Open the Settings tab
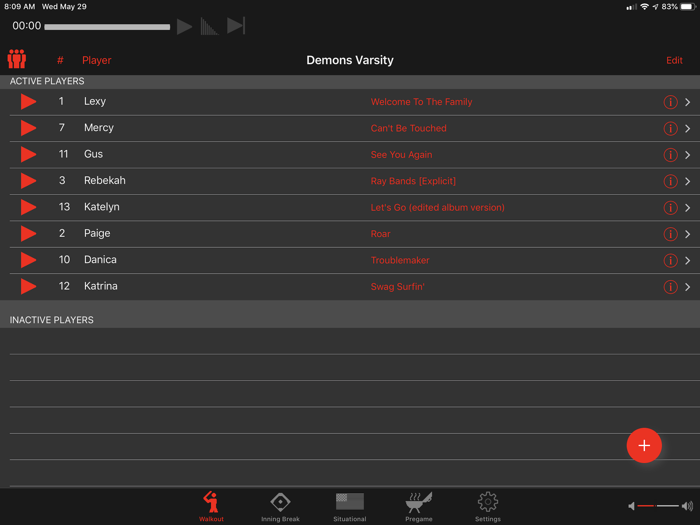The height and width of the screenshot is (525, 700). click(488, 507)
